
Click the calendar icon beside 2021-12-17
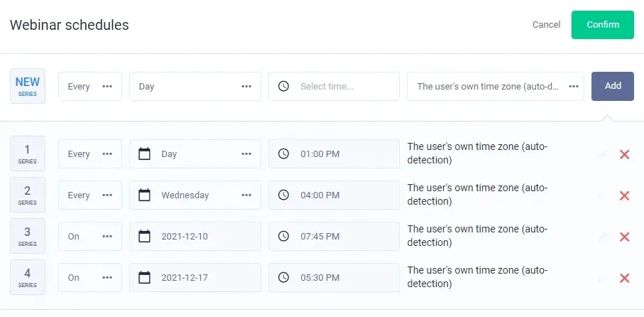click(x=144, y=277)
